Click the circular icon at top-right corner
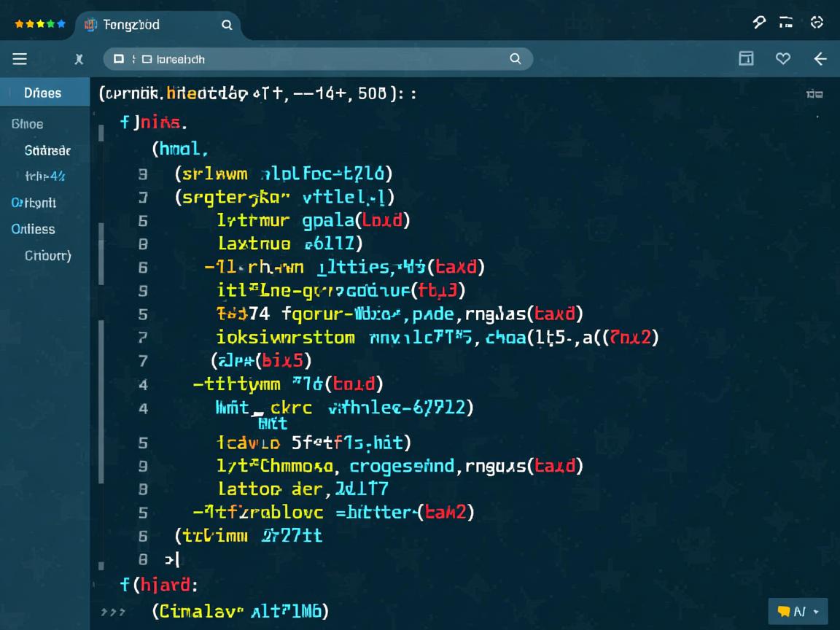Viewport: 840px width, 630px height. pos(817,23)
